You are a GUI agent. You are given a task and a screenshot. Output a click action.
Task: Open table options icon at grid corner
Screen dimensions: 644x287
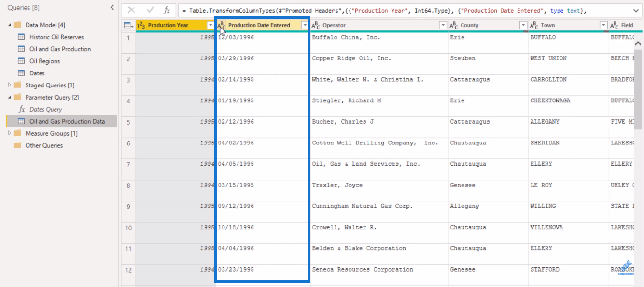pos(128,25)
